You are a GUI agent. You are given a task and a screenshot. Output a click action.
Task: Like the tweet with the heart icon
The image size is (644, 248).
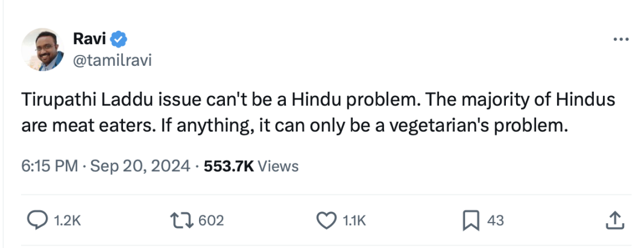tap(326, 220)
